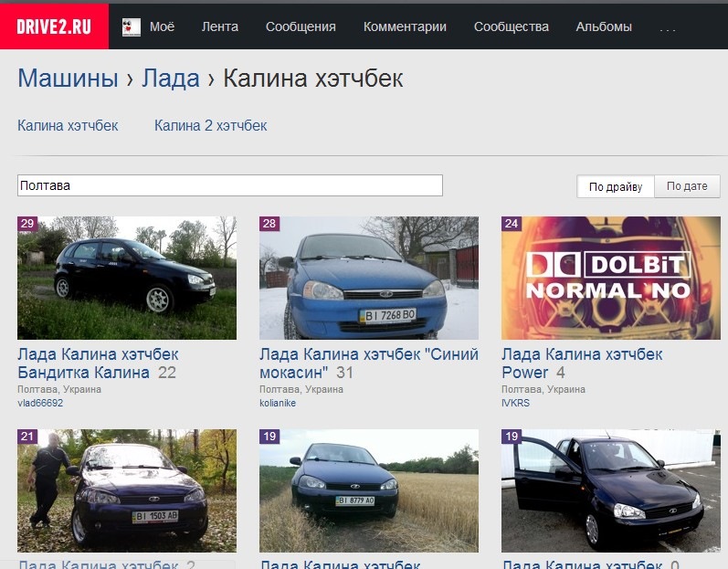Open Альбомы in the navigation bar
Screen dimensions: 728x569
coord(604,26)
